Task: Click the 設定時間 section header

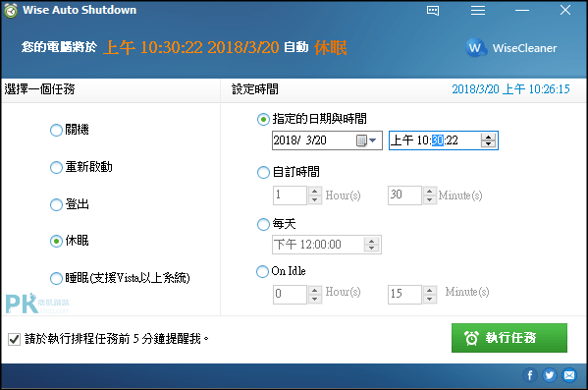Action: pos(255,89)
